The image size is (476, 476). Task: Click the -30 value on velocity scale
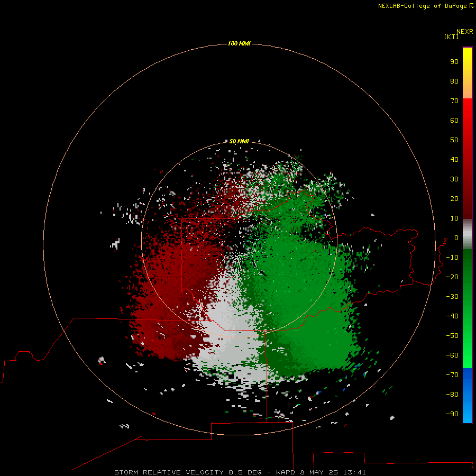point(452,297)
